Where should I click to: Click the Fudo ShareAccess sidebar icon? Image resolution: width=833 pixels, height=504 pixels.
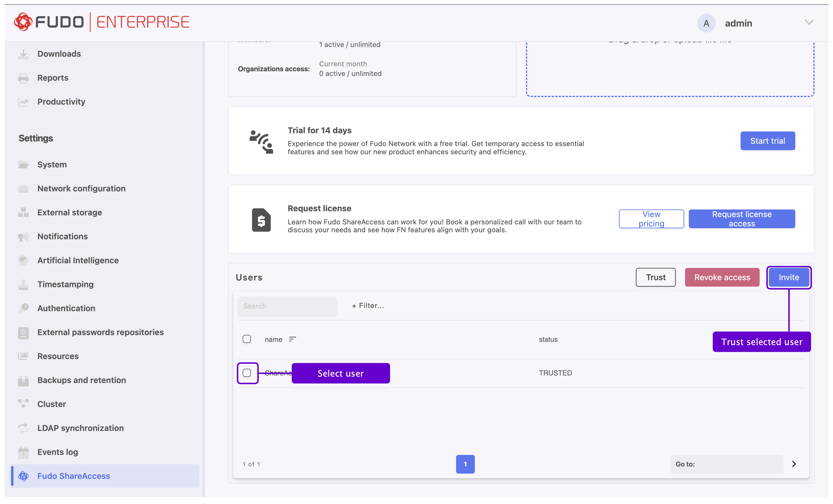pos(23,476)
